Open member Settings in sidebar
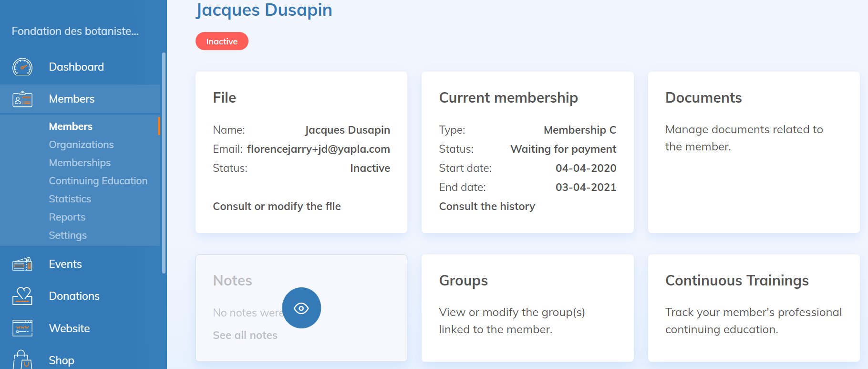The width and height of the screenshot is (868, 369). [68, 235]
